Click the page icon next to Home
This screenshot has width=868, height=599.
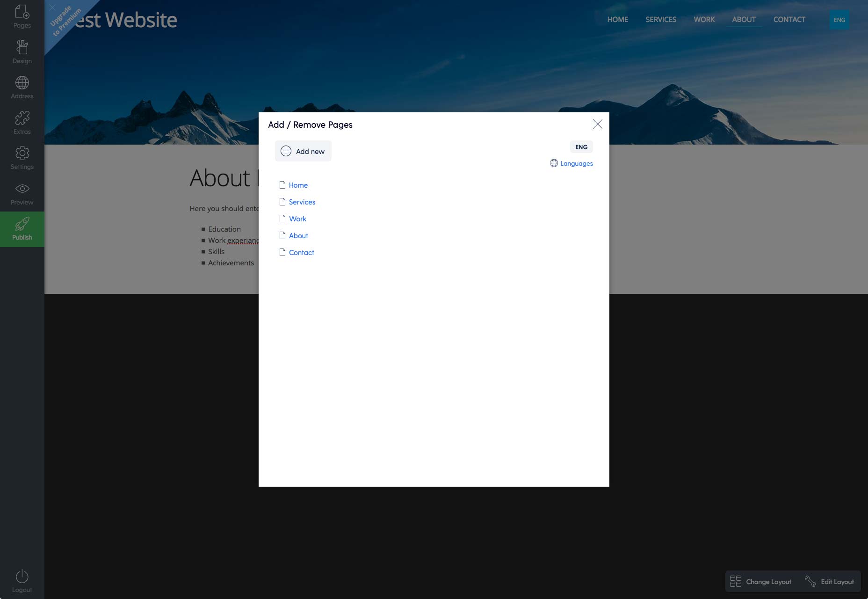click(x=282, y=185)
